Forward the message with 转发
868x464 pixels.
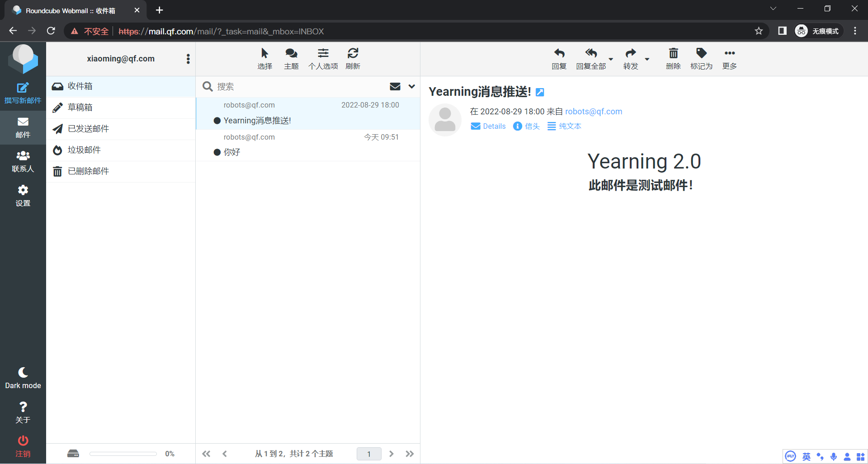click(631, 59)
